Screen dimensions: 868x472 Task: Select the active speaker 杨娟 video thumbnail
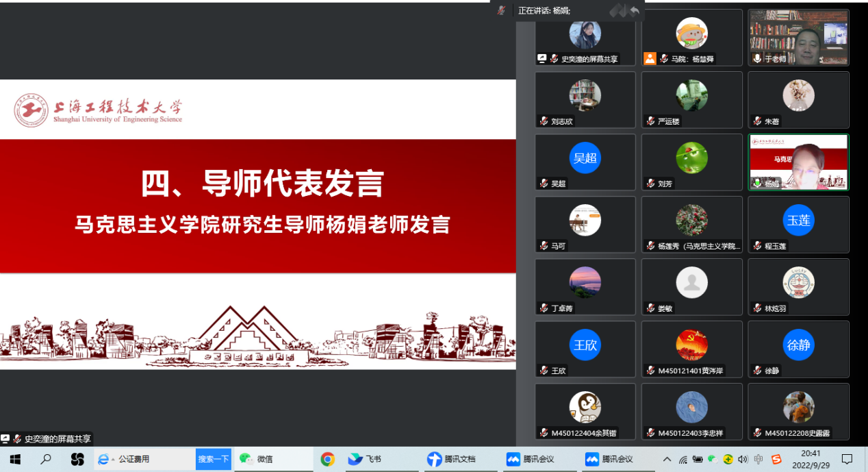(798, 162)
